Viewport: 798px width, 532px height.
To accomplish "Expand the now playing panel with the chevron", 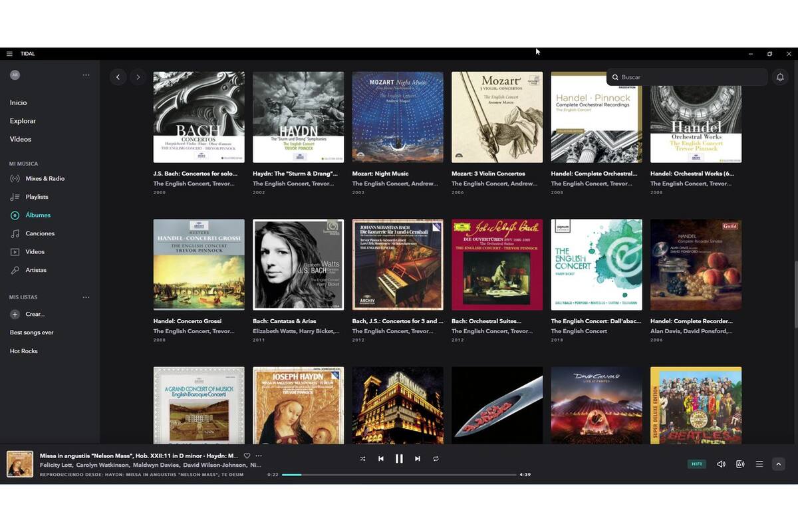I will point(778,464).
